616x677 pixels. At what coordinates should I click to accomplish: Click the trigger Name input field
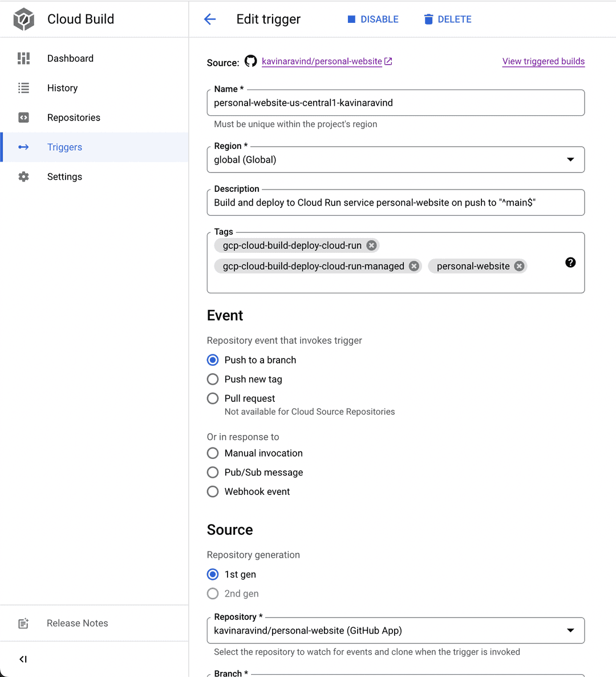[396, 103]
